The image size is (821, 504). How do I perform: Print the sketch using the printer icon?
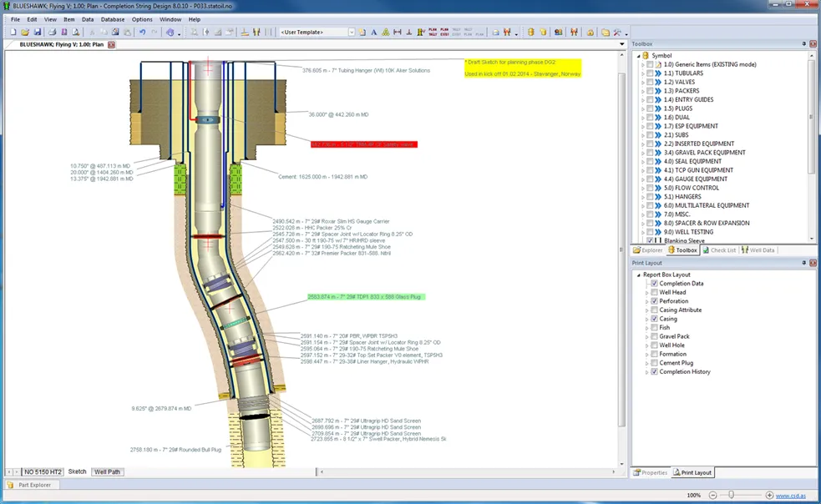52,33
